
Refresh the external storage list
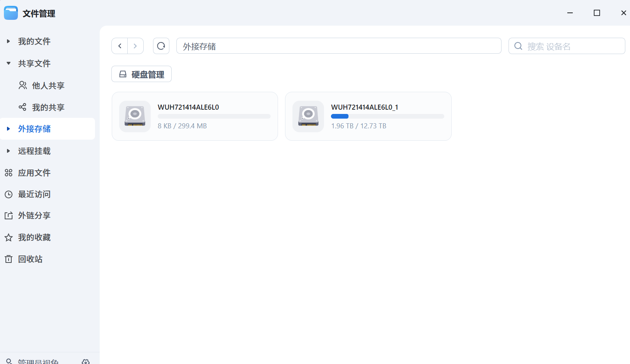(161, 46)
